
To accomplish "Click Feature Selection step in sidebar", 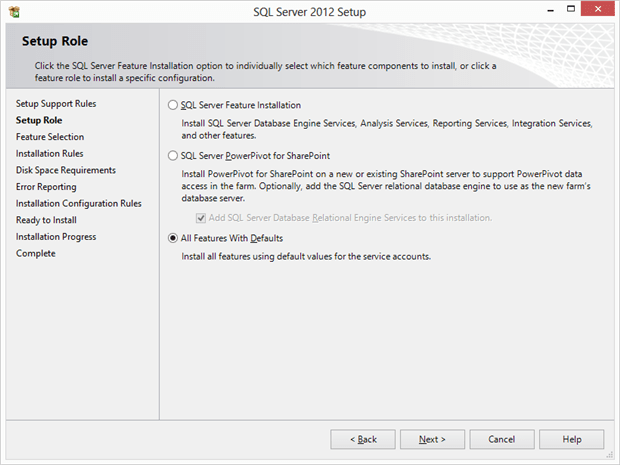I will pyautogui.click(x=50, y=137).
